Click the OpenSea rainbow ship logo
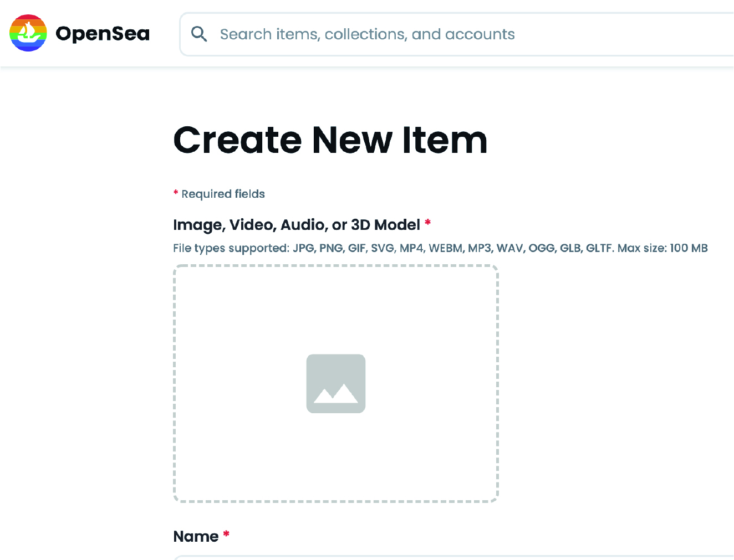The height and width of the screenshot is (560, 734). [x=28, y=33]
